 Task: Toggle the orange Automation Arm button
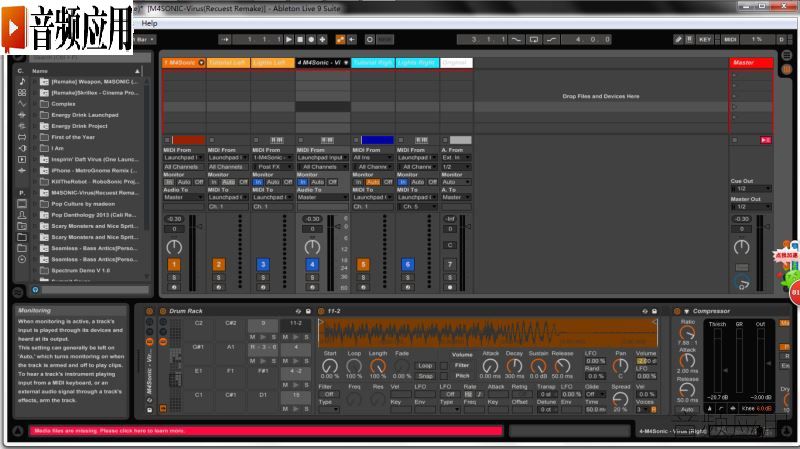[x=340, y=39]
